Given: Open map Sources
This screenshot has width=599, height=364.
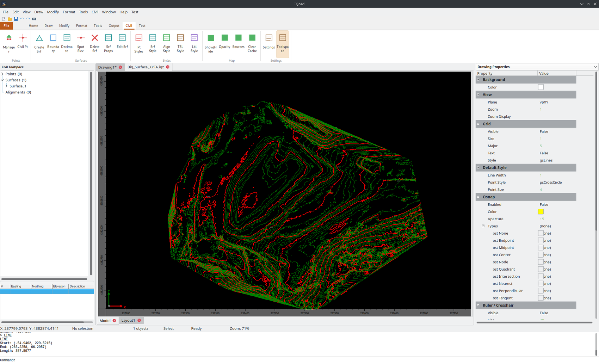Looking at the screenshot, I should (238, 42).
